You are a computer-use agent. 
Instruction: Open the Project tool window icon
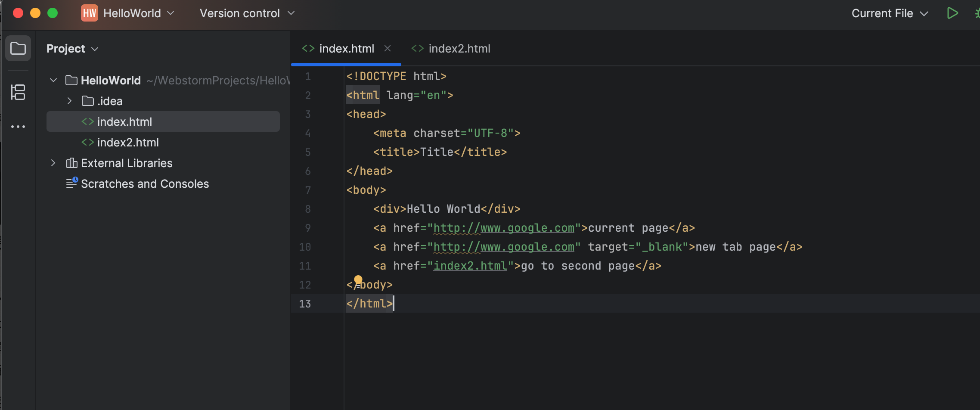tap(18, 48)
